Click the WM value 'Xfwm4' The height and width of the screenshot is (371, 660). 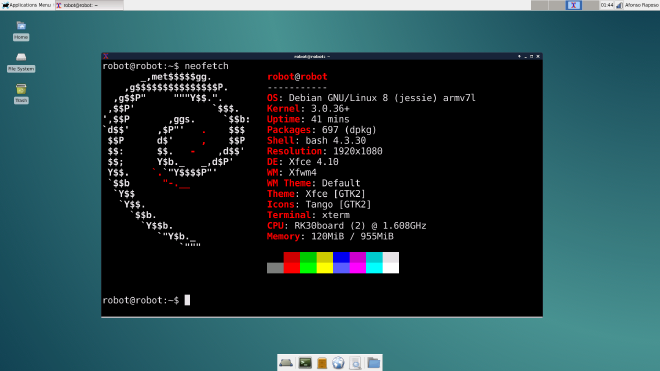pos(303,172)
